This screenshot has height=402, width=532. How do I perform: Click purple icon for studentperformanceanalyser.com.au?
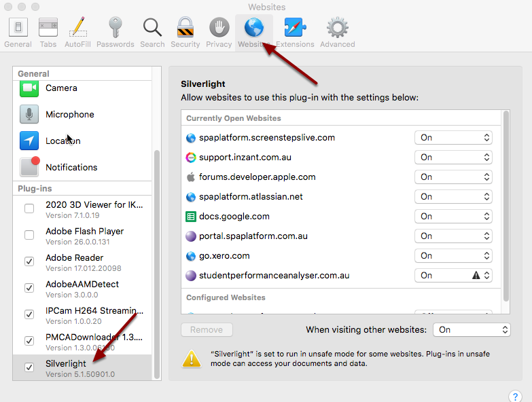pos(191,276)
